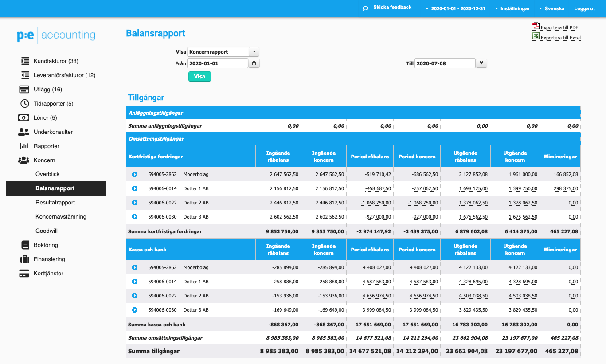Click the Omsättningstillgångar section header
606x364 pixels.
[353, 139]
